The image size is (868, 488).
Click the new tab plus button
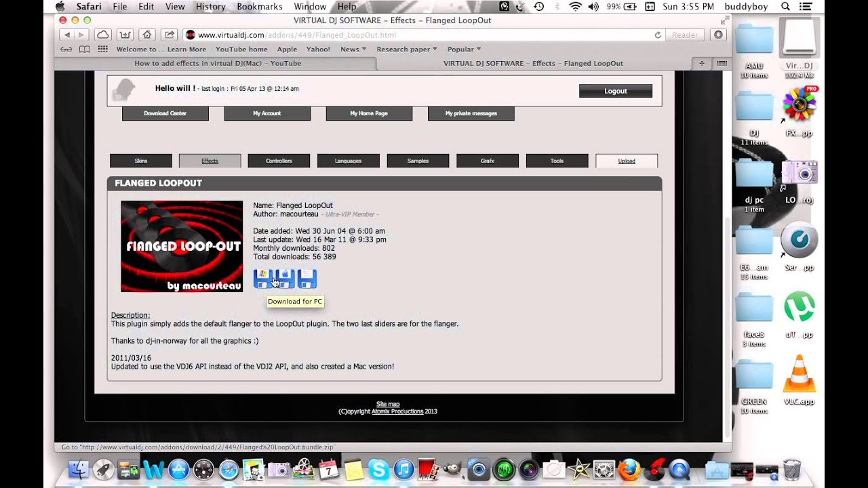(702, 63)
